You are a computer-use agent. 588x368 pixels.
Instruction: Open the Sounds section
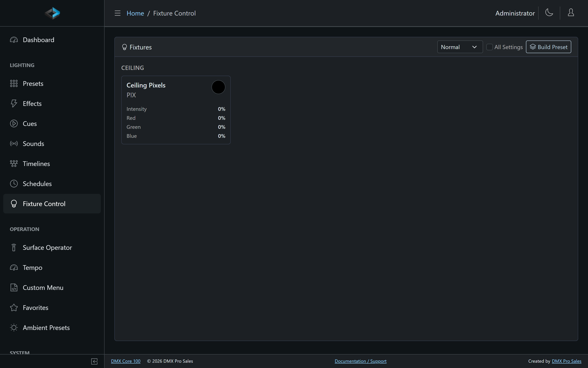(x=52, y=144)
